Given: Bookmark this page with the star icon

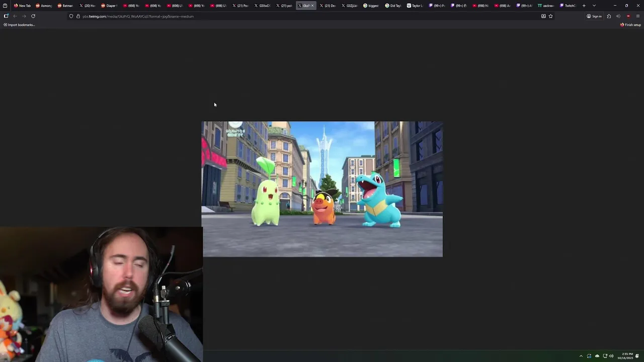Looking at the screenshot, I should point(550,16).
